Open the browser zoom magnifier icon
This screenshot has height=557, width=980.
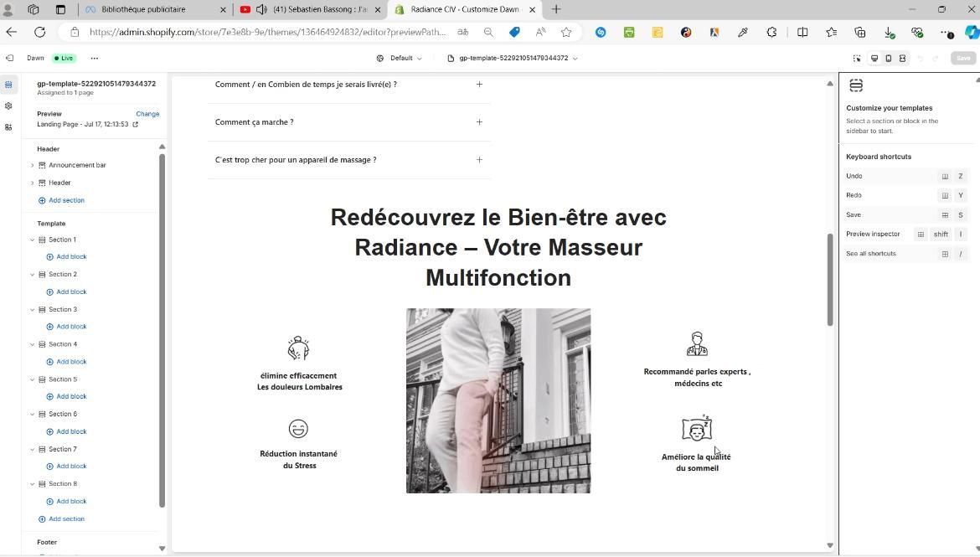tap(488, 33)
